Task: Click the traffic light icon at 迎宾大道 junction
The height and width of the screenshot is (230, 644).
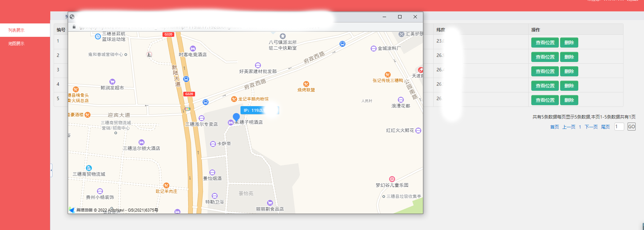Action: point(187,109)
